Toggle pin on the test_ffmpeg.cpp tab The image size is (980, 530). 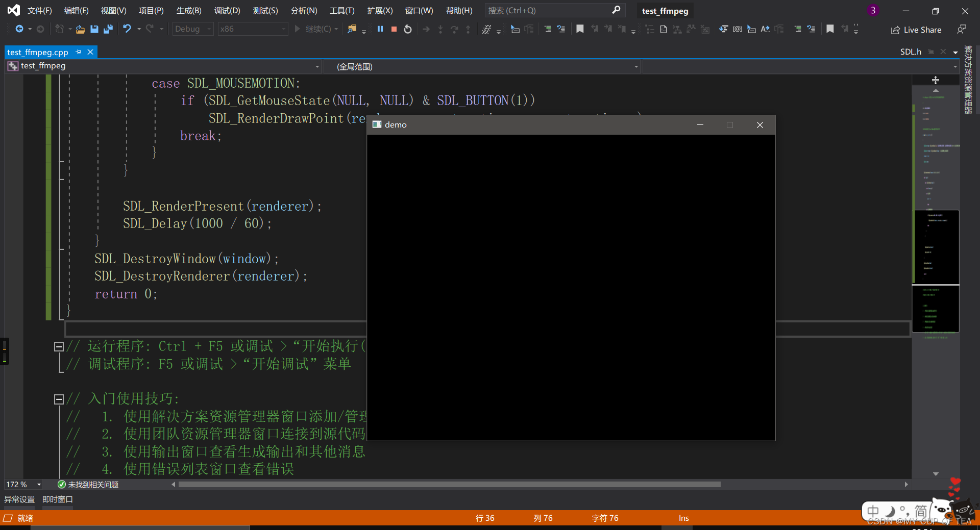pyautogui.click(x=78, y=52)
